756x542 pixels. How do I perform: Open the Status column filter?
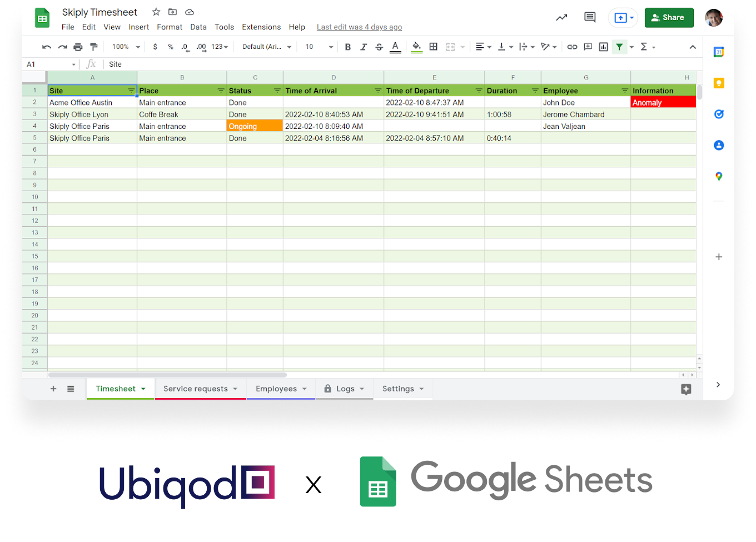tap(277, 90)
